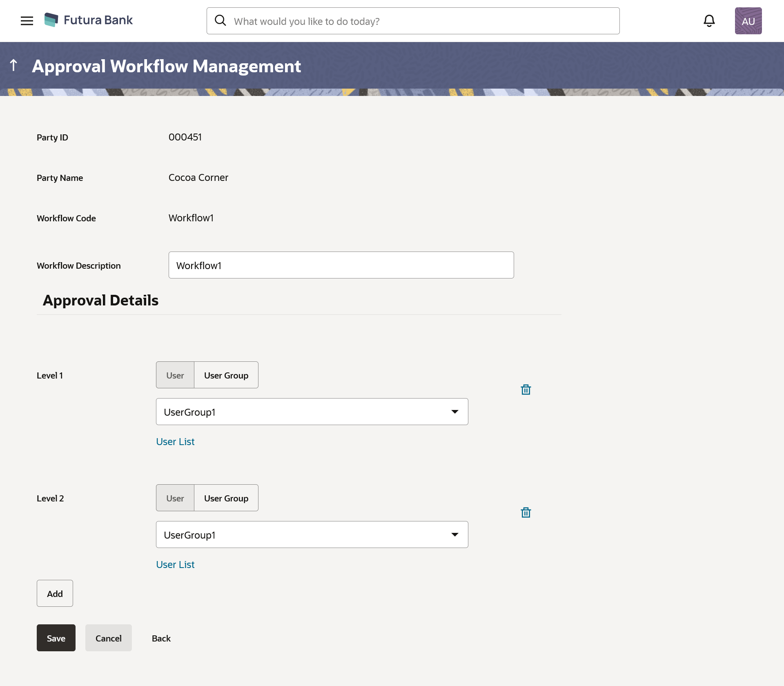784x686 pixels.
Task: Select User Group option for Level 2
Action: coord(226,498)
